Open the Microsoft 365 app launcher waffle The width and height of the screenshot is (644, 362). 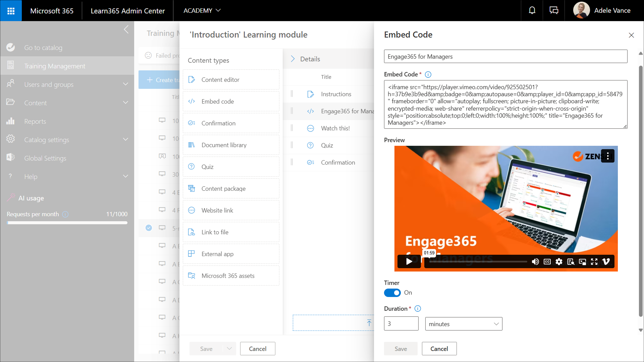tap(11, 11)
